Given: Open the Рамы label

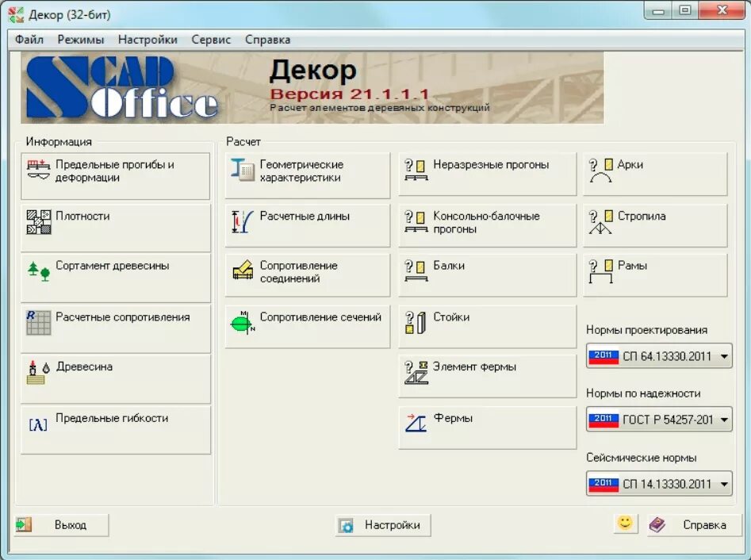Looking at the screenshot, I should 632,266.
